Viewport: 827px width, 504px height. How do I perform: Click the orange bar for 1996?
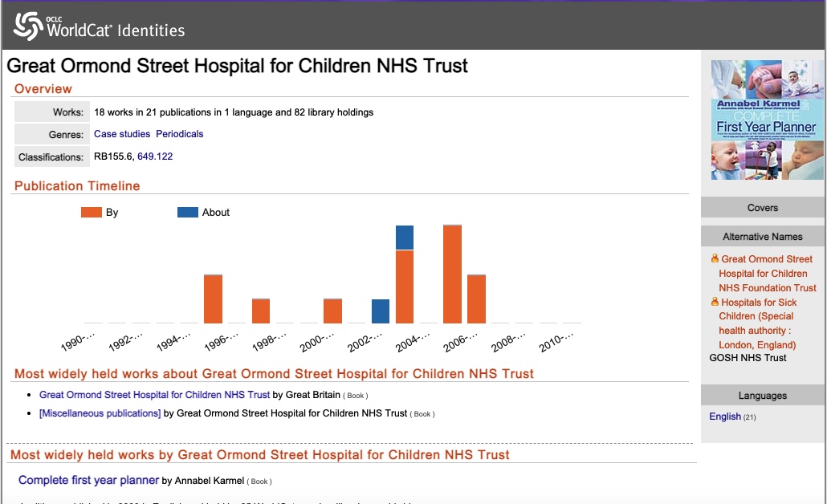pos(213,299)
